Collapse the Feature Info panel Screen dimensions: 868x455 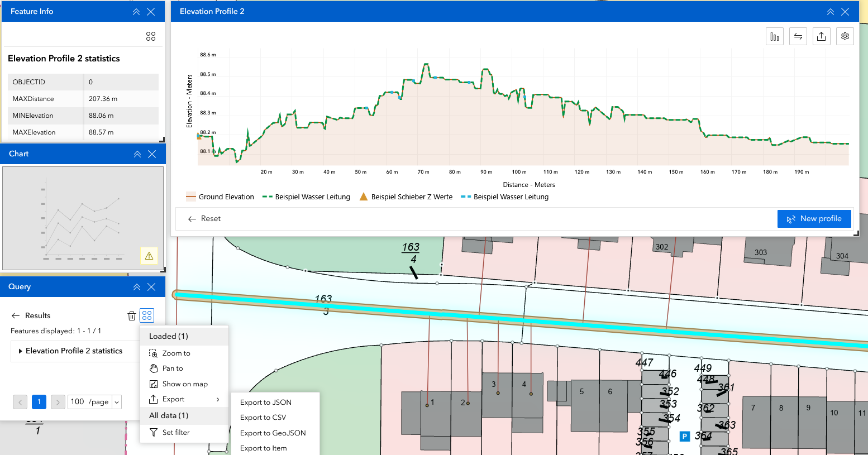[x=136, y=11]
